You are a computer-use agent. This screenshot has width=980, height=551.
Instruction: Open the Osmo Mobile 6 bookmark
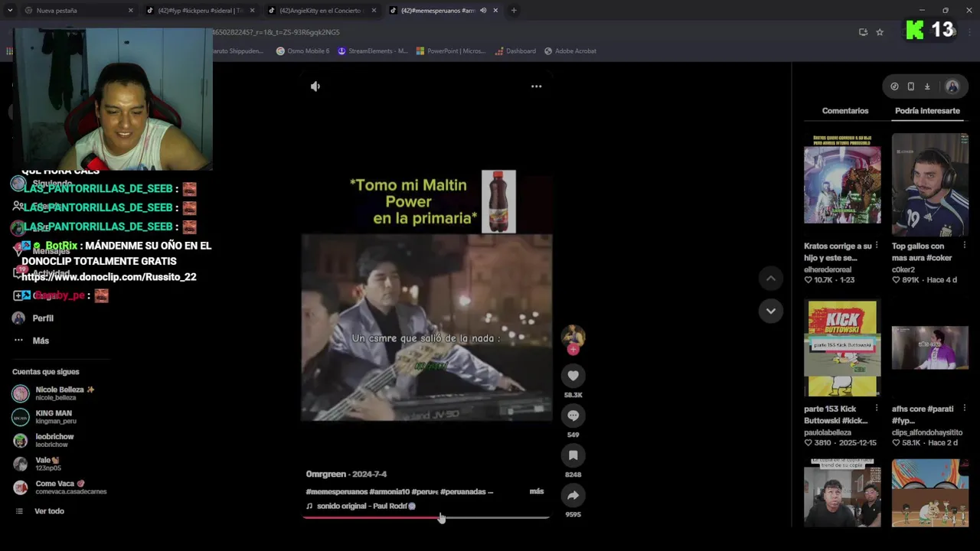[303, 51]
